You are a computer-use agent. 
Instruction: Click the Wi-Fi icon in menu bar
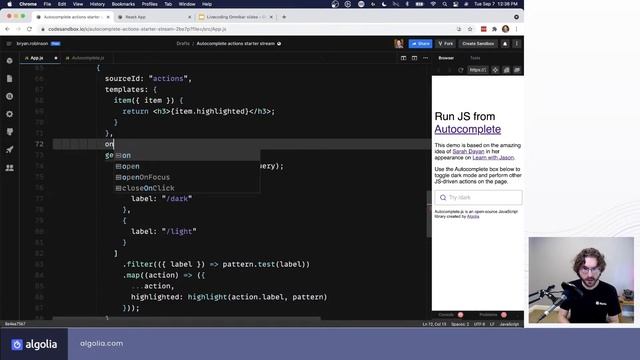click(x=433, y=4)
